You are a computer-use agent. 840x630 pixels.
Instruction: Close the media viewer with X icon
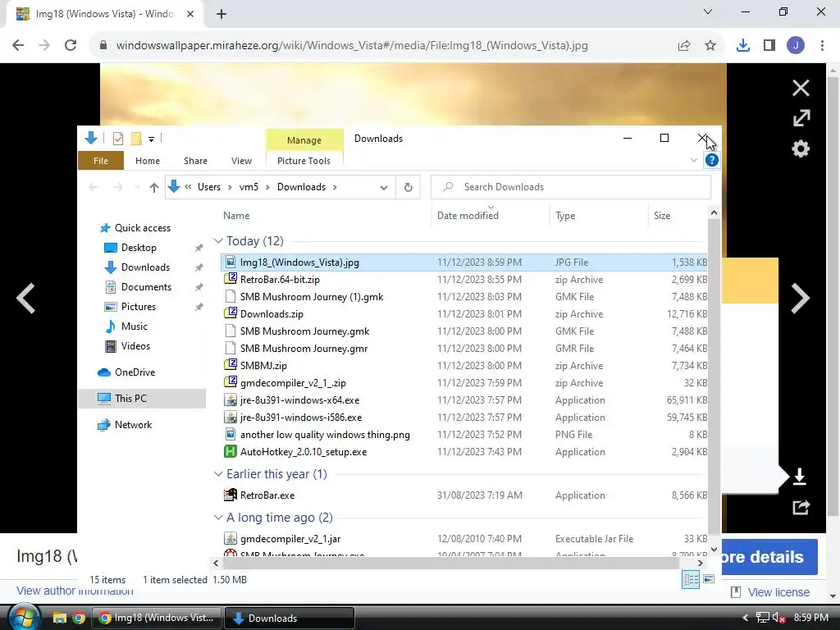pyautogui.click(x=801, y=88)
